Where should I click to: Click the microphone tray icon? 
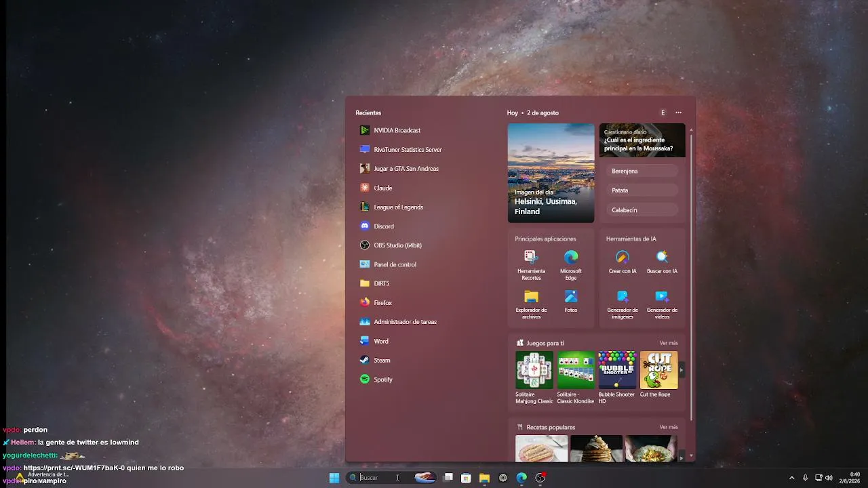tap(805, 478)
